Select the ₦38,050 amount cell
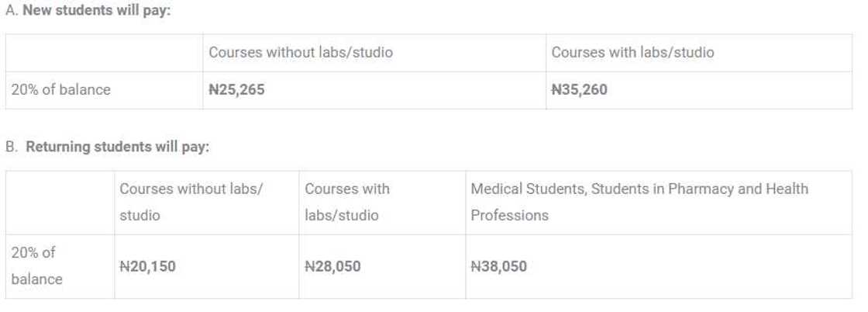The width and height of the screenshot is (868, 312). coord(498,267)
